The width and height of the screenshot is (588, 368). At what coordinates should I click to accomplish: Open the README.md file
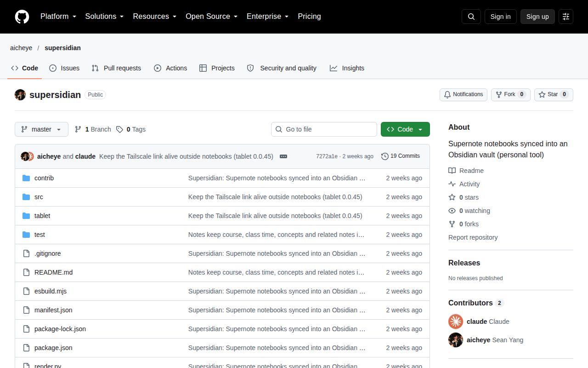53,272
